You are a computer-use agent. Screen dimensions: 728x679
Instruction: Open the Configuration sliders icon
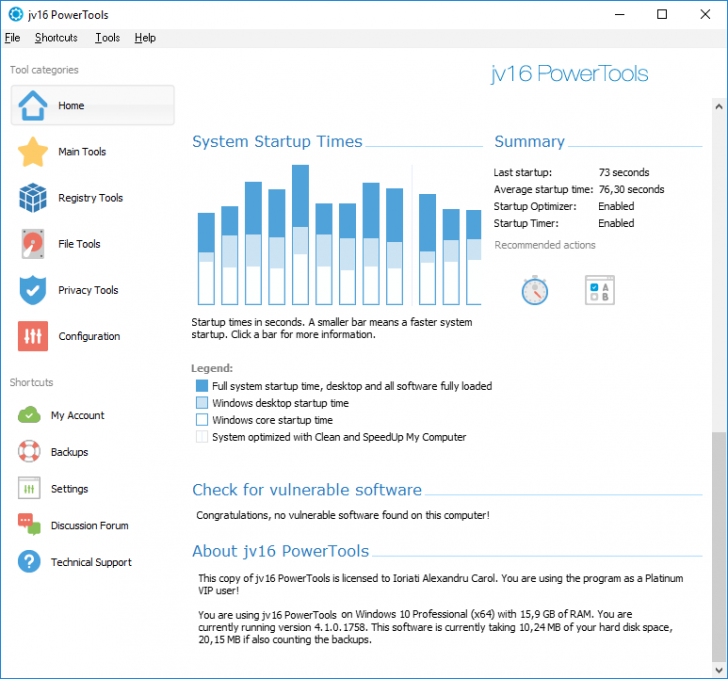(x=32, y=336)
